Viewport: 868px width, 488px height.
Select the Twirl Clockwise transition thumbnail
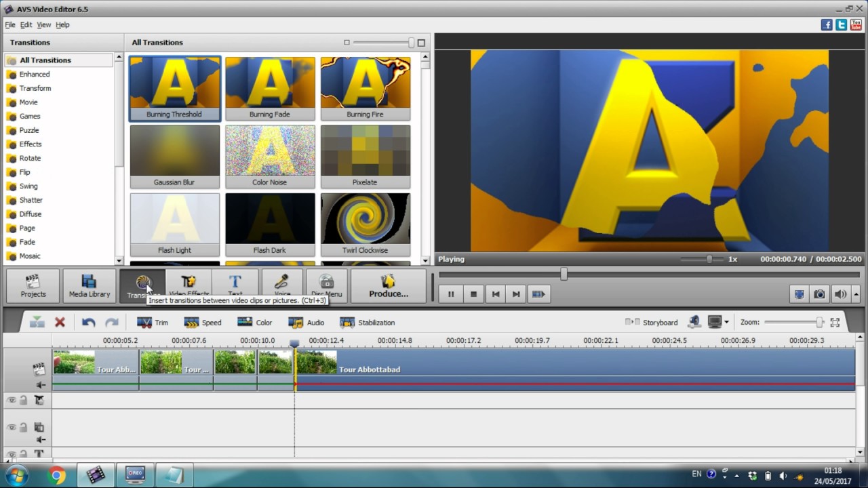coord(365,224)
